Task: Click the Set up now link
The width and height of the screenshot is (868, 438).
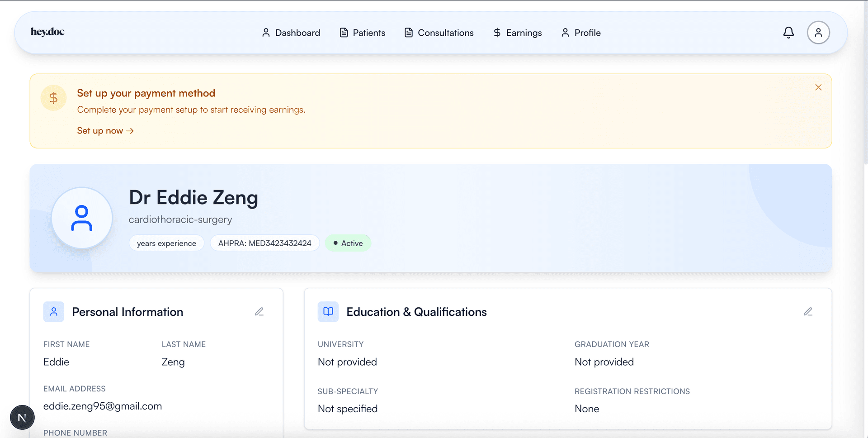Action: 105,130
